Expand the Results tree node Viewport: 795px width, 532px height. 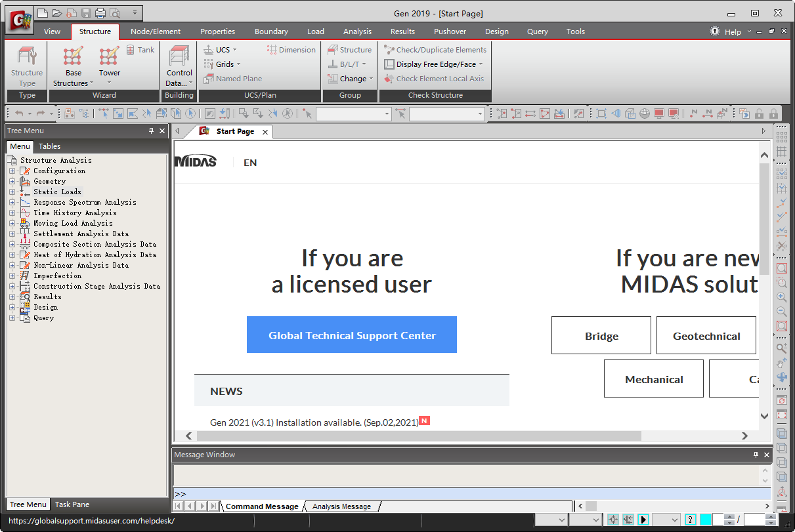[x=12, y=297]
